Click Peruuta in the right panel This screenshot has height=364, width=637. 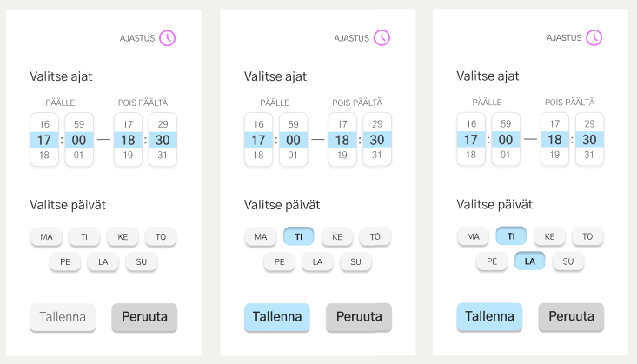click(x=571, y=317)
